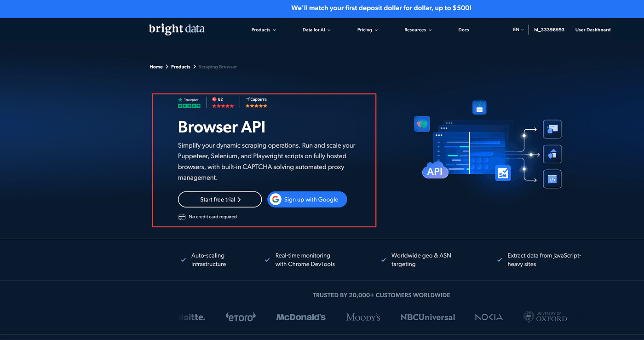The height and width of the screenshot is (340, 644).
Task: Expand the Pricing menu
Action: tap(367, 30)
